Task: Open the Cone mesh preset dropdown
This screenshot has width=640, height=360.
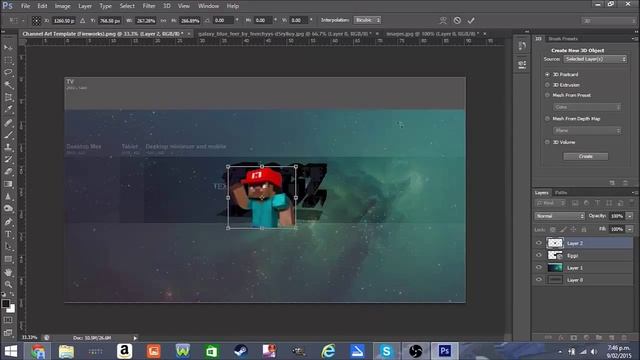Action: point(587,107)
